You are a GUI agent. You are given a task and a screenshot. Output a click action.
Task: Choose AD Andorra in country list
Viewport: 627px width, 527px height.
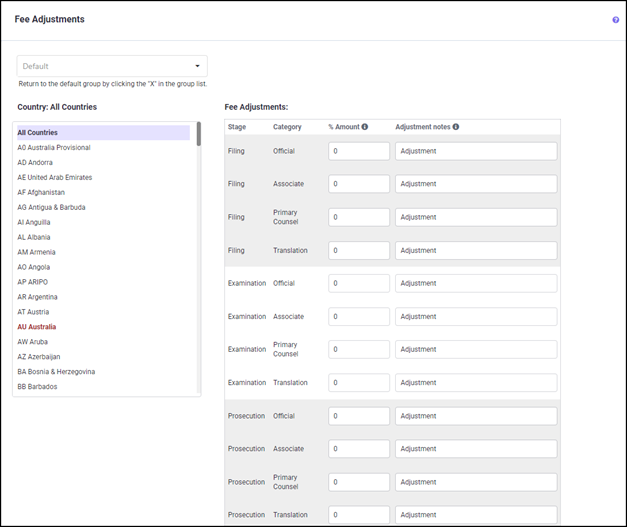35,162
